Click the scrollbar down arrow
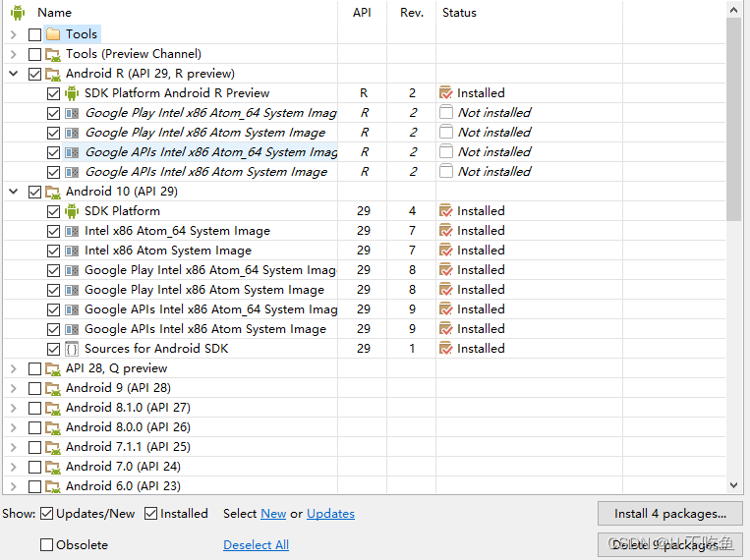Screen dimensions: 750x560 733,485
